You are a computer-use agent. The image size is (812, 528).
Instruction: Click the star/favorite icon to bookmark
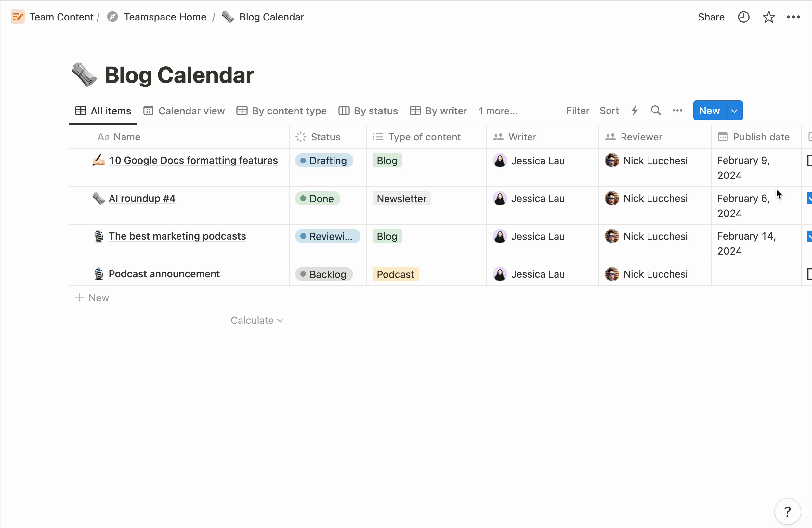pos(768,17)
